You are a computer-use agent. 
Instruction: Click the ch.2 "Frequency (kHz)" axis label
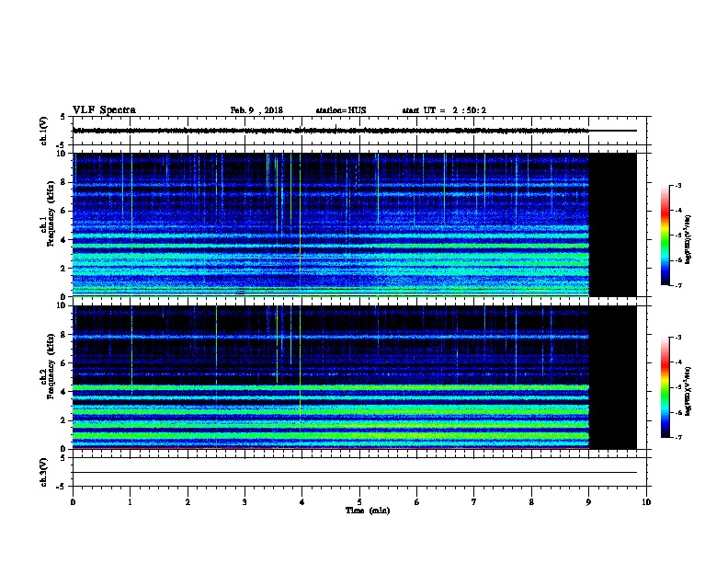(x=51, y=366)
